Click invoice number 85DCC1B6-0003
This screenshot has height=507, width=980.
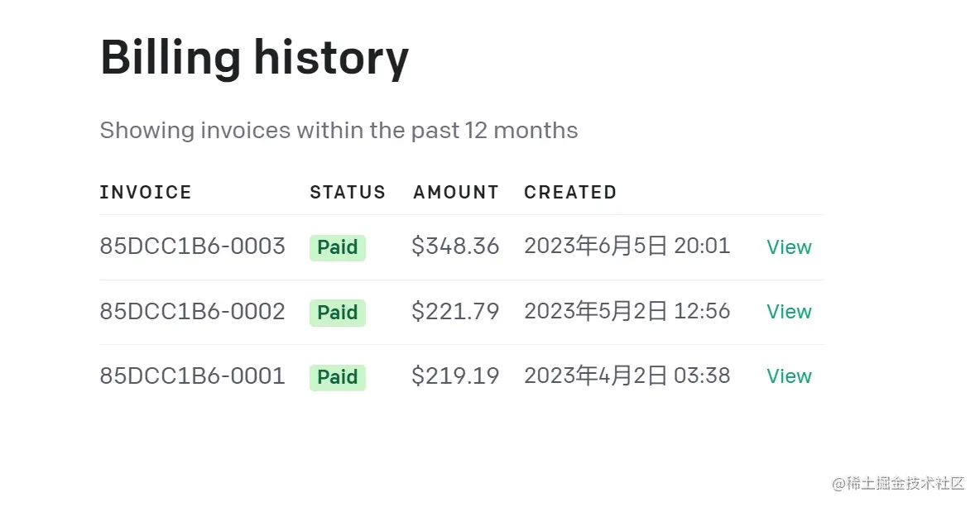pos(192,246)
